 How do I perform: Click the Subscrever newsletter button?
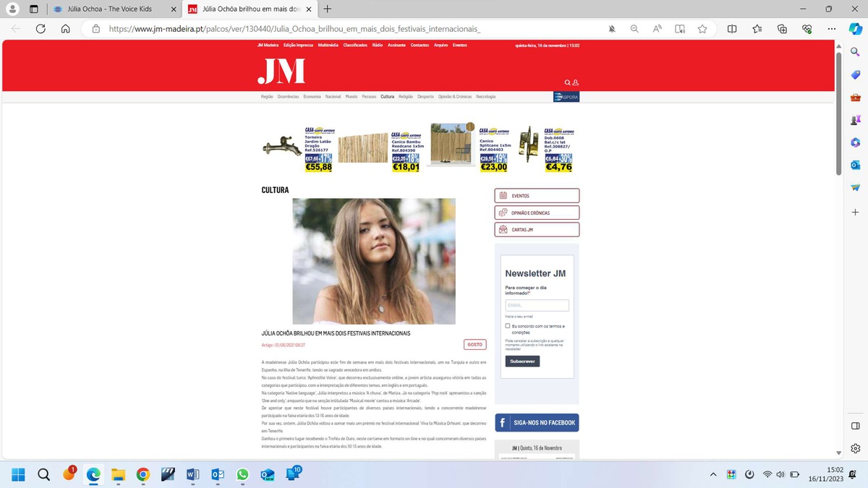tap(522, 361)
